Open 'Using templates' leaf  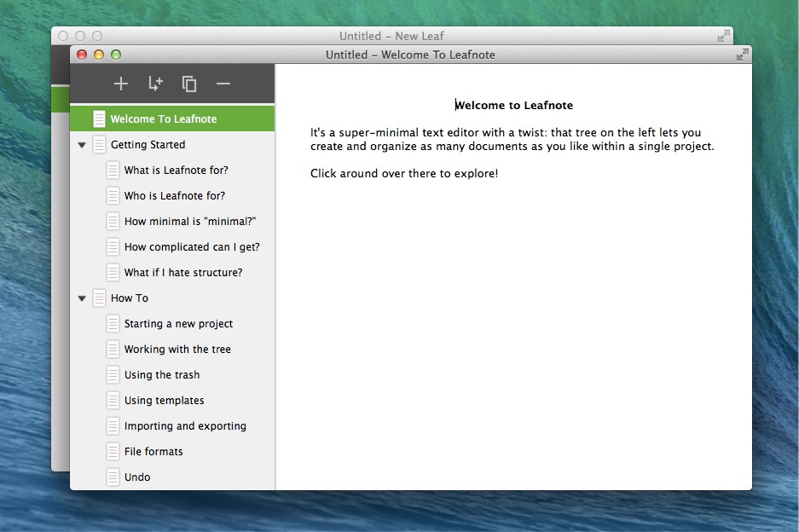[172, 400]
